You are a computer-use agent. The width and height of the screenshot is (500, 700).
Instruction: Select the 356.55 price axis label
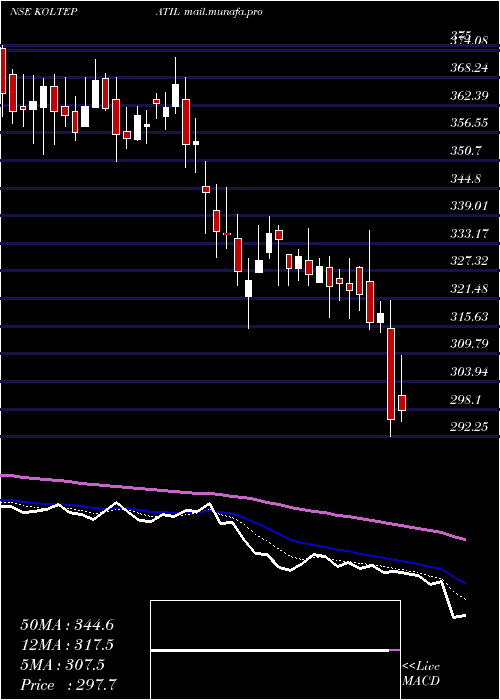pos(469,123)
